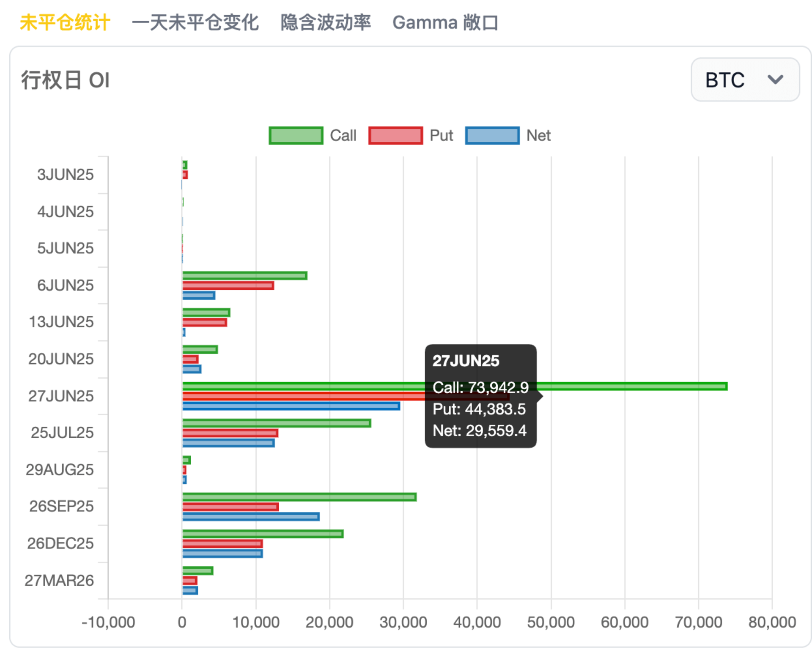Image resolution: width=812 pixels, height=653 pixels.
Task: Toggle the blue Net legend swatch
Action: coord(492,136)
